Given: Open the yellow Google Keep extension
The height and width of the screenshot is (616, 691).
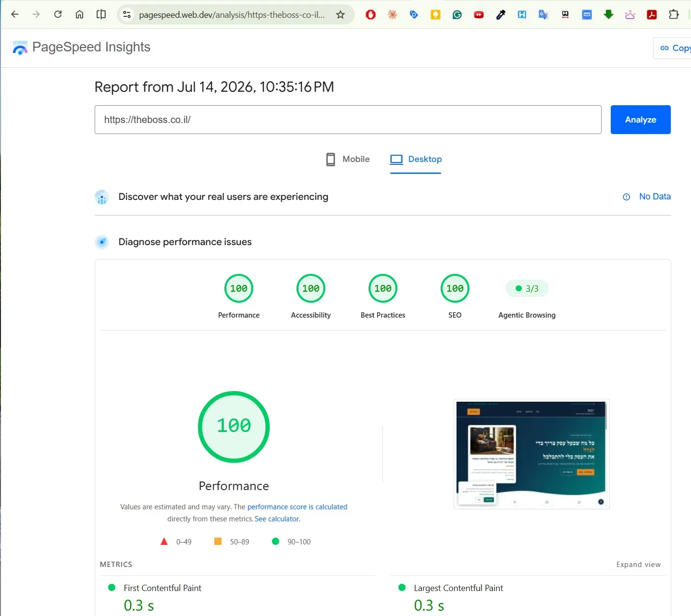Looking at the screenshot, I should (435, 15).
